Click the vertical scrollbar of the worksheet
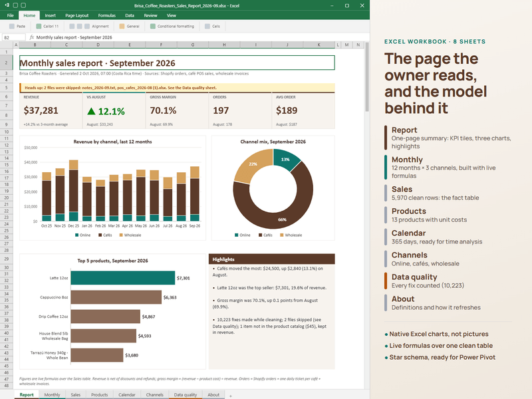 [367, 76]
